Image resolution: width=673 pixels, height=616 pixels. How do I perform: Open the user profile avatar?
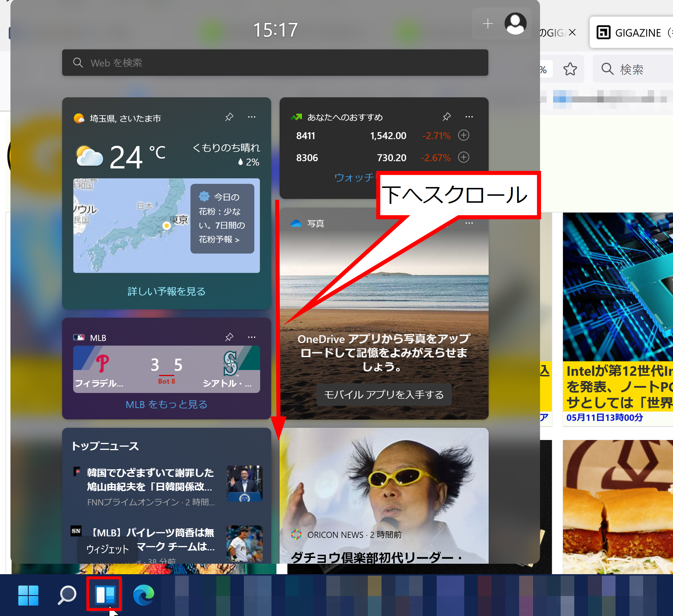[x=515, y=24]
